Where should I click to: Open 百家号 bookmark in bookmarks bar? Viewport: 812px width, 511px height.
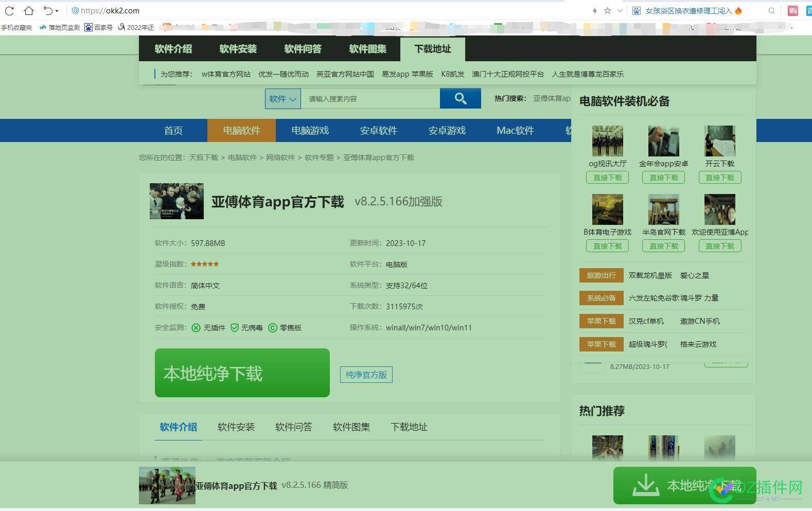pyautogui.click(x=99, y=27)
